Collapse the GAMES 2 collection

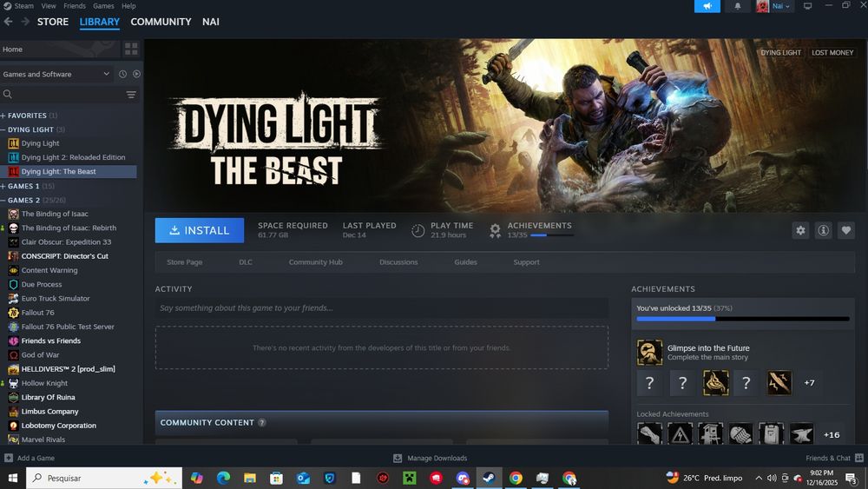pyautogui.click(x=3, y=200)
